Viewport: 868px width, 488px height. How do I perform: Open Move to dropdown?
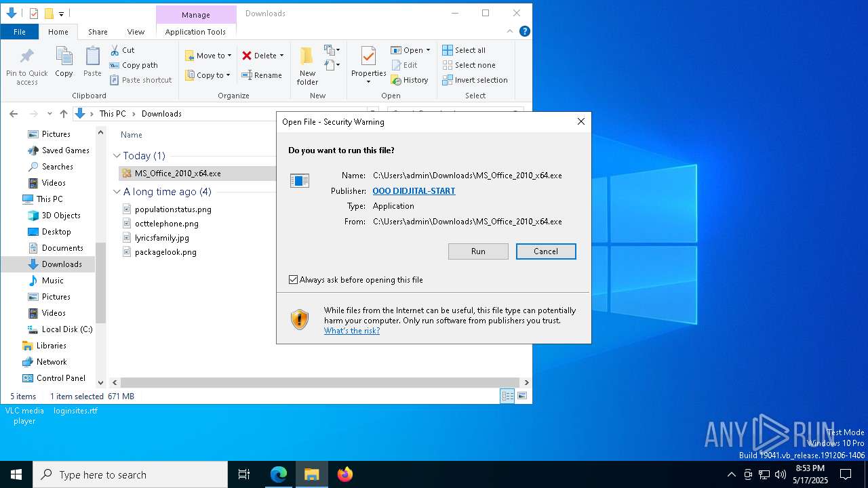pos(208,56)
